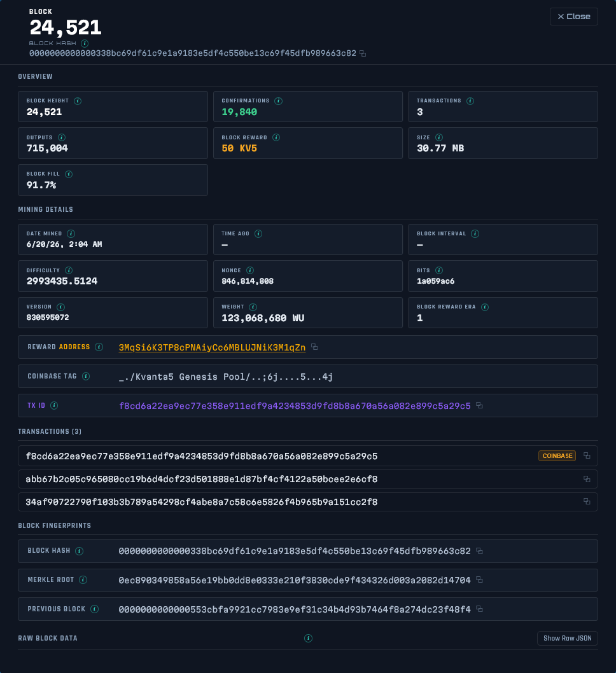
Task: Copy block hash in Block Fingerprints
Action: [x=479, y=551]
